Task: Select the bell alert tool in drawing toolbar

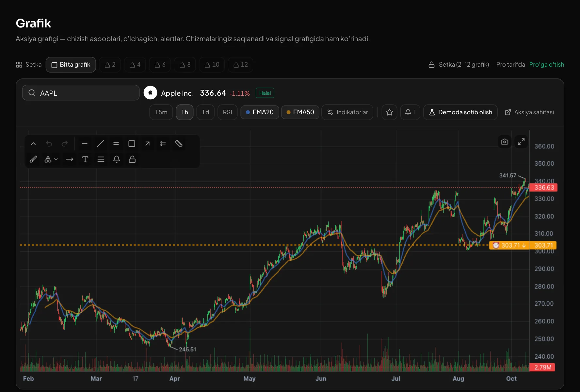Action: coord(117,159)
